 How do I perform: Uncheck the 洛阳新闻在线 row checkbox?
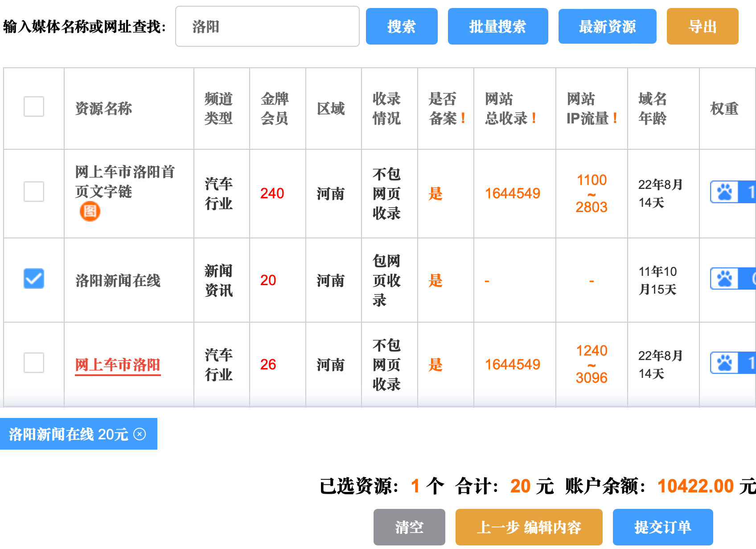(34, 279)
